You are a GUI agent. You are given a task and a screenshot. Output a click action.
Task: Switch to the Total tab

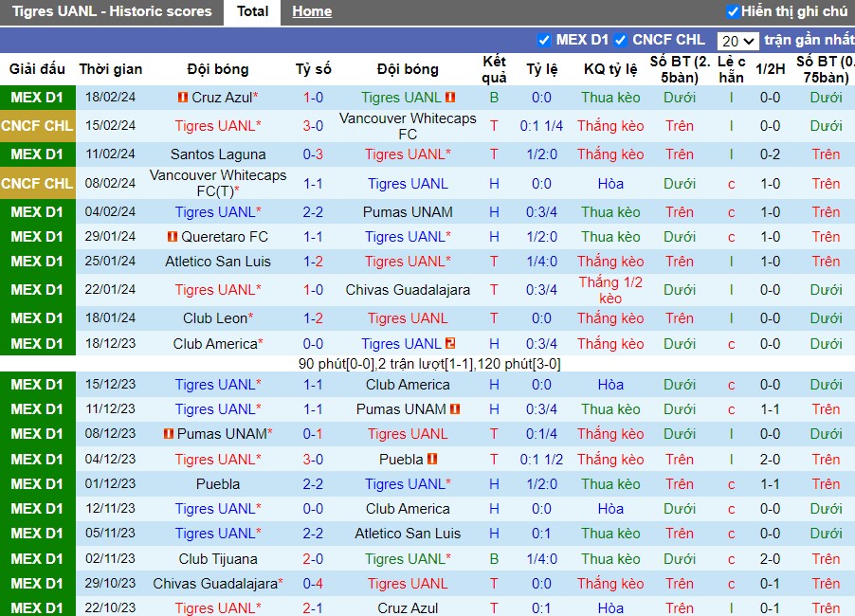252,11
